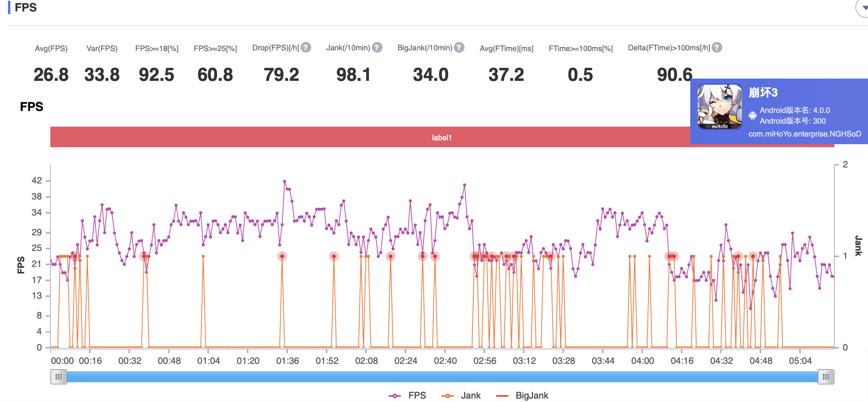This screenshot has width=868, height=402.
Task: Toggle Jank series in chart legend
Action: (x=461, y=396)
